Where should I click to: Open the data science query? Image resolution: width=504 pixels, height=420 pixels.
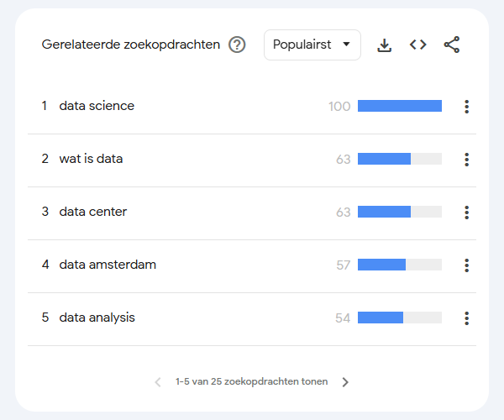pos(97,106)
